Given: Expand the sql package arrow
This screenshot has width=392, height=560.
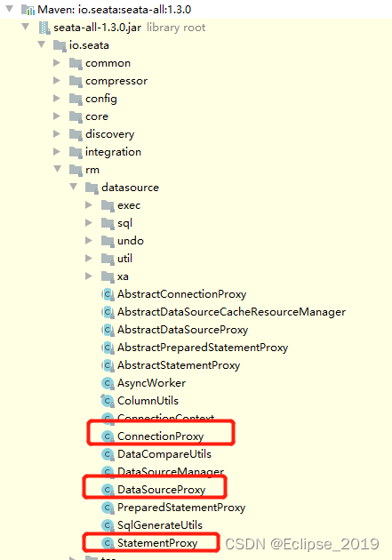Looking at the screenshot, I should coord(89,223).
